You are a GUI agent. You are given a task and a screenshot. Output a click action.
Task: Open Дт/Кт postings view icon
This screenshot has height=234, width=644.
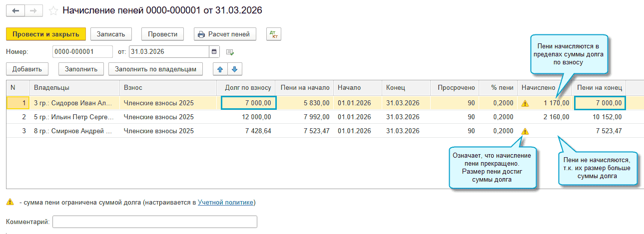pos(273,34)
